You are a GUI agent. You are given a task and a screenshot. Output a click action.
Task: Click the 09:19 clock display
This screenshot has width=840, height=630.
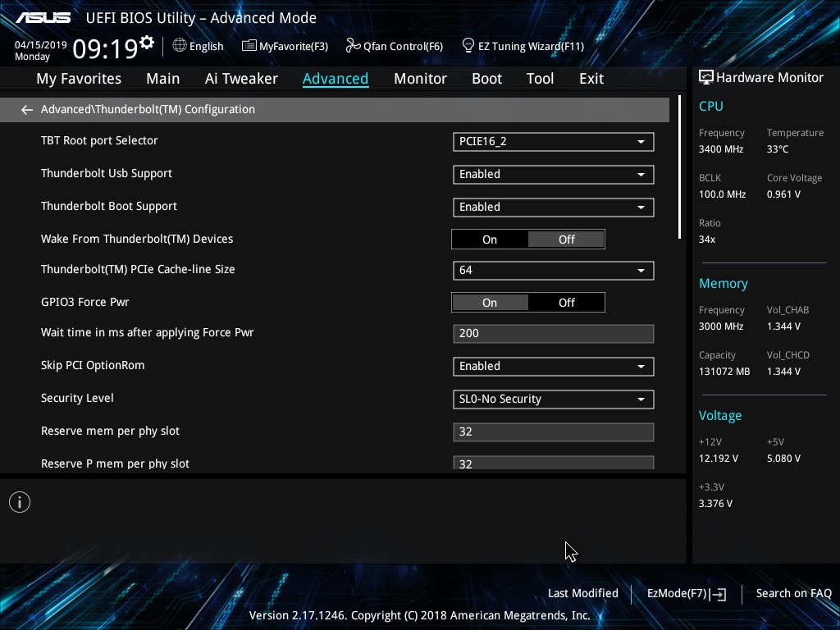point(106,48)
